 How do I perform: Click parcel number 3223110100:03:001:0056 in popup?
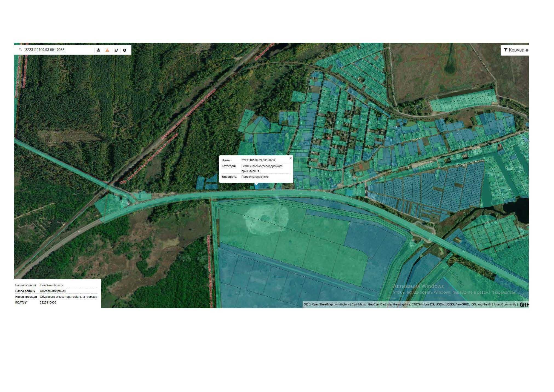coord(258,160)
